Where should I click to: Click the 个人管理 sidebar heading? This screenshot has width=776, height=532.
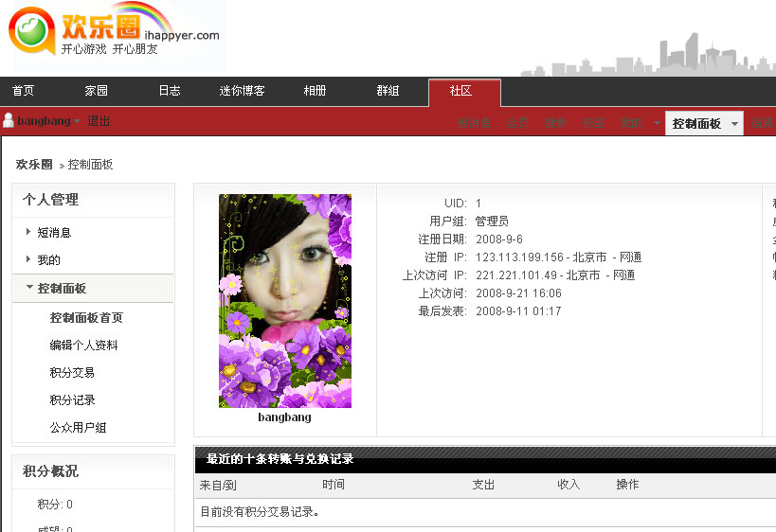[x=50, y=200]
